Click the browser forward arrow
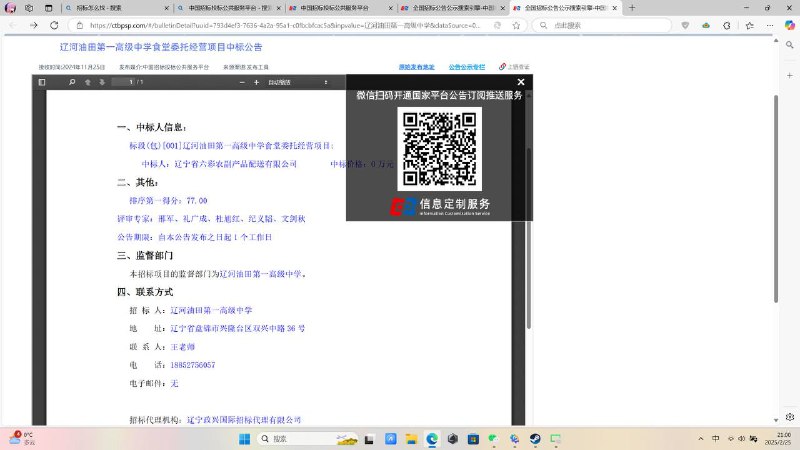This screenshot has height=450, width=800. pyautogui.click(x=34, y=25)
